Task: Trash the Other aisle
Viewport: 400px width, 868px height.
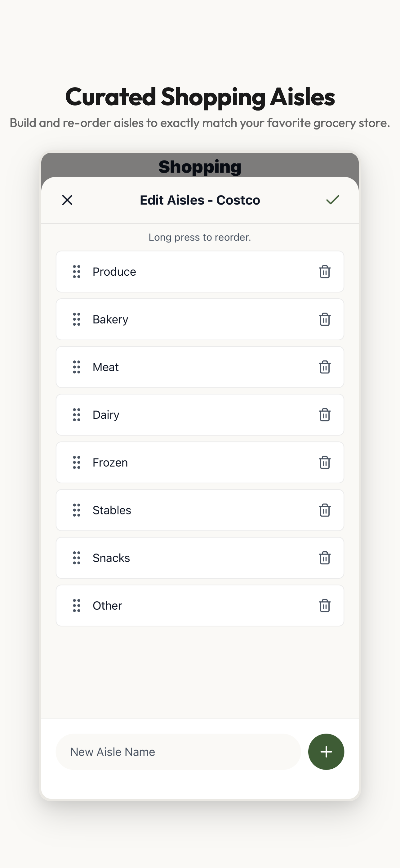Action: click(x=325, y=605)
